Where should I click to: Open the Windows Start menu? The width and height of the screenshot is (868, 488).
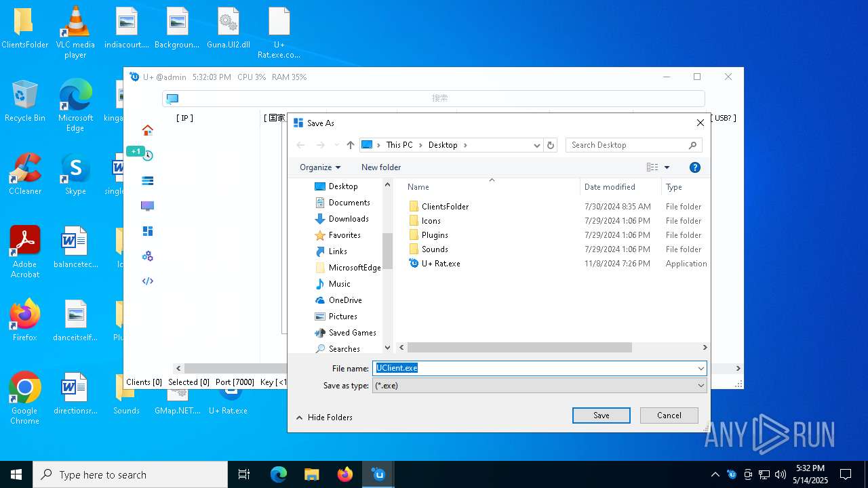(16, 474)
